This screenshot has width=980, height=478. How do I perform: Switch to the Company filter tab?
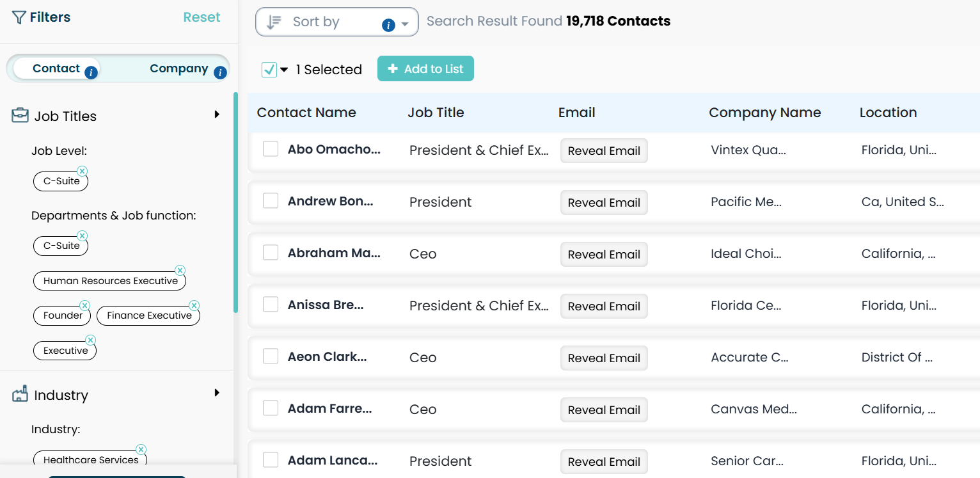click(178, 68)
